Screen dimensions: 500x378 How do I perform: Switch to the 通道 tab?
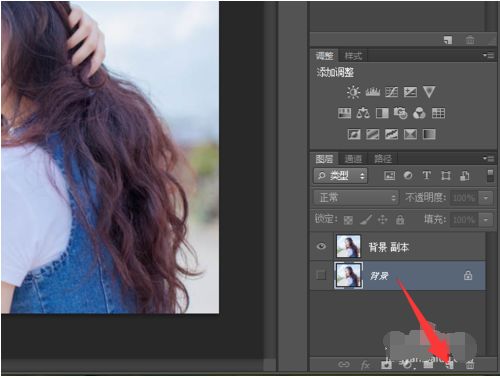(353, 159)
